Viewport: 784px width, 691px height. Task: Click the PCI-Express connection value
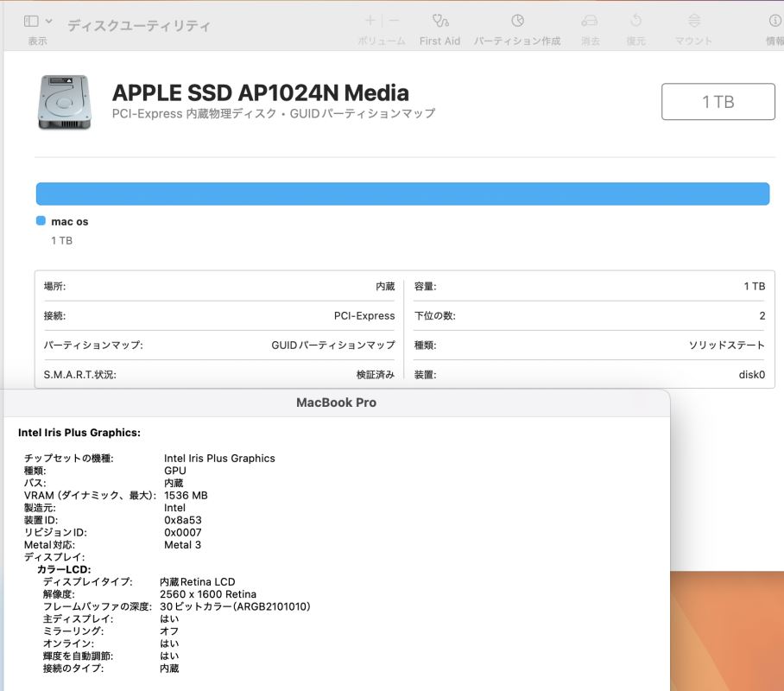pos(364,316)
